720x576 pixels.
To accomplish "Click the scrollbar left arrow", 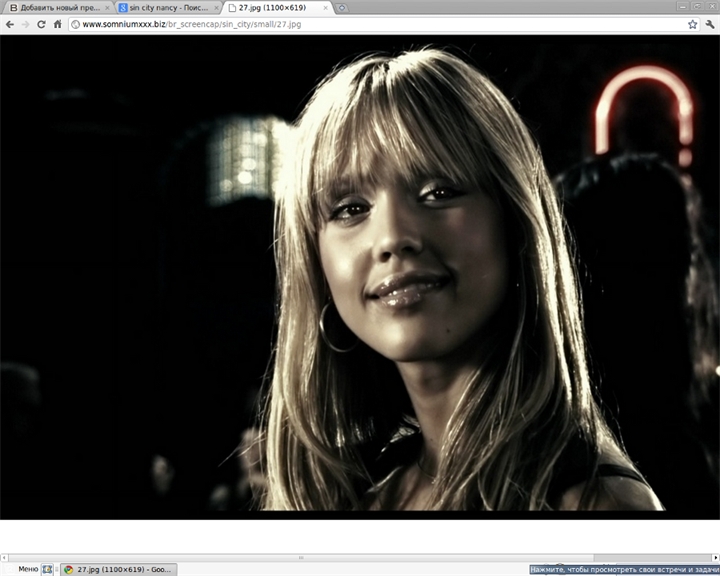I will [4, 558].
